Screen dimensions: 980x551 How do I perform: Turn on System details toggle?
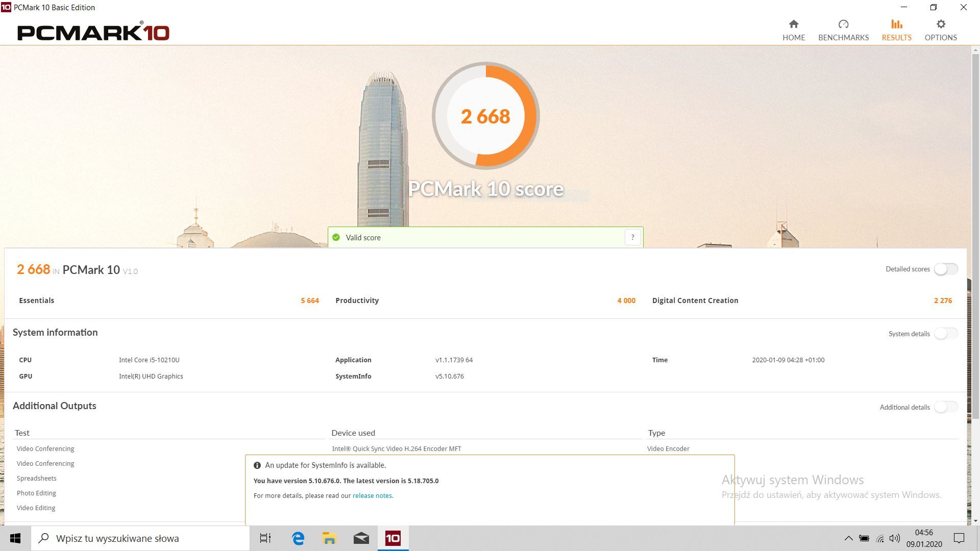point(945,334)
